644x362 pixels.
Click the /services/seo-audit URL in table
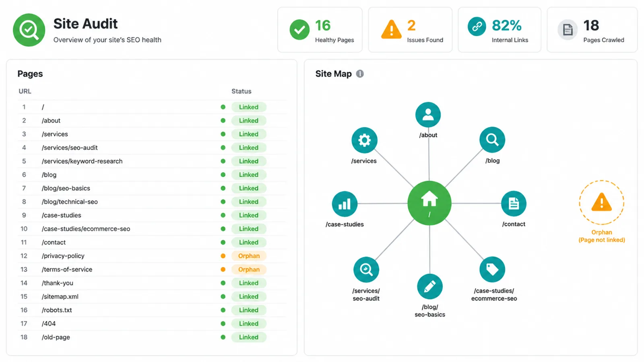[x=70, y=148]
